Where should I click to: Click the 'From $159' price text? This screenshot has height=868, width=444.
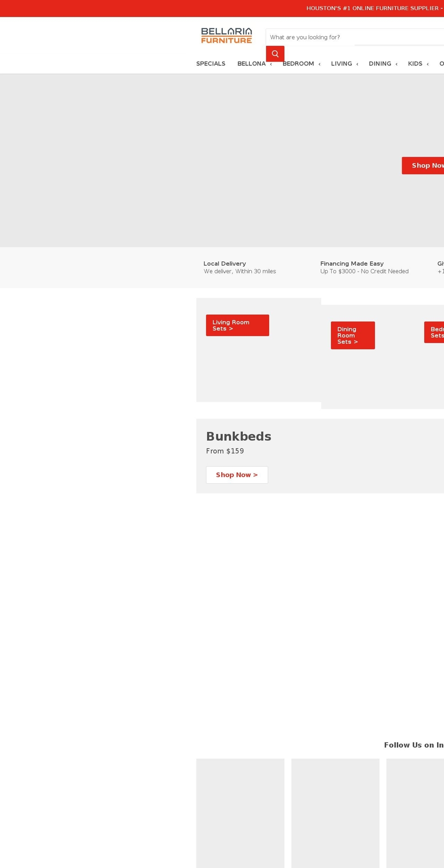[x=225, y=451]
